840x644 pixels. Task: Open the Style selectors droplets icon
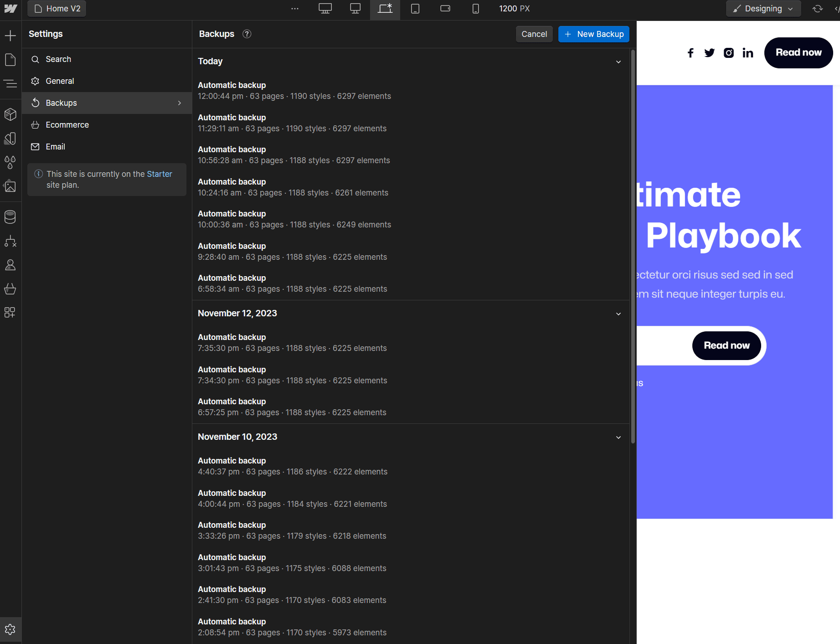click(x=10, y=162)
